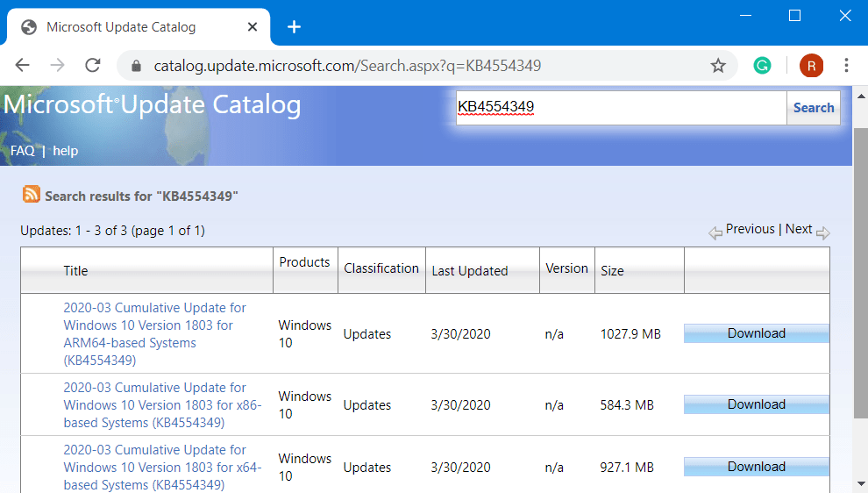The height and width of the screenshot is (493, 868).
Task: Select the Microsoft Update Catalog tab
Action: pyautogui.click(x=138, y=26)
